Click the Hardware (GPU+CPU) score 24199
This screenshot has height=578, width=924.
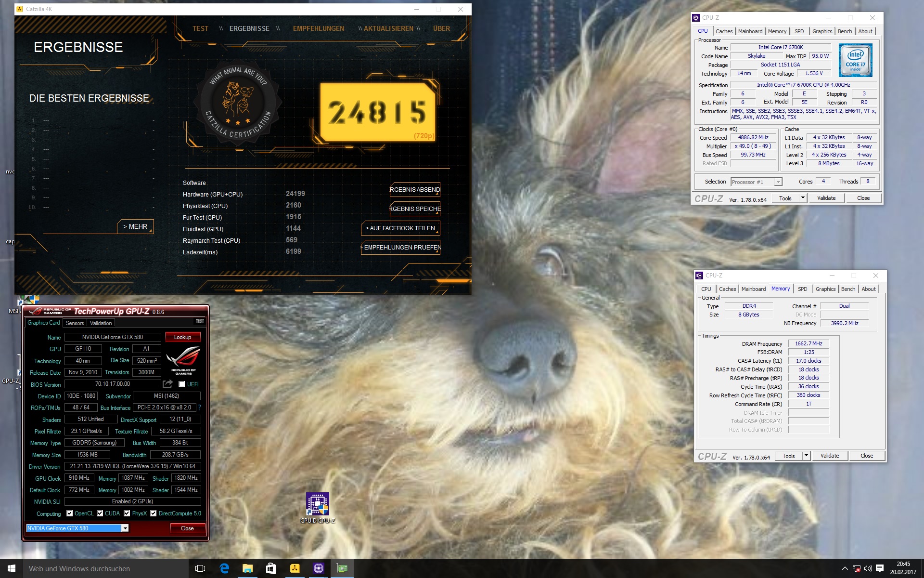tap(295, 194)
